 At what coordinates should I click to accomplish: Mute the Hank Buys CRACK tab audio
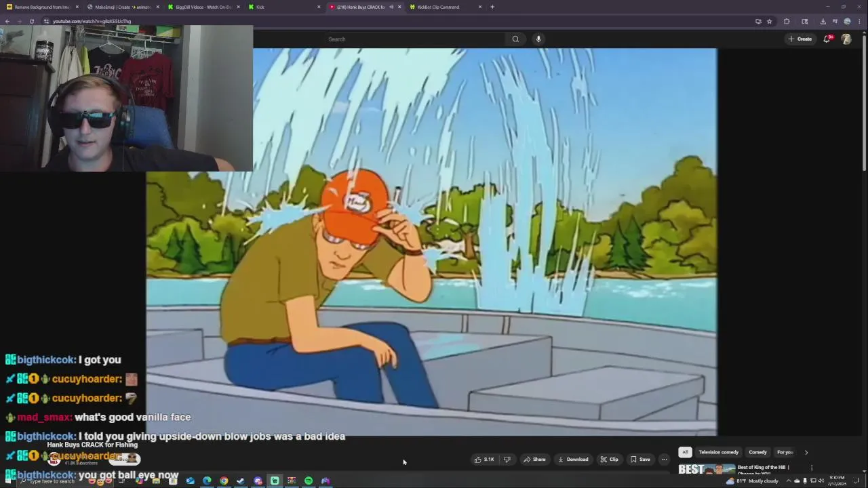pyautogui.click(x=391, y=7)
